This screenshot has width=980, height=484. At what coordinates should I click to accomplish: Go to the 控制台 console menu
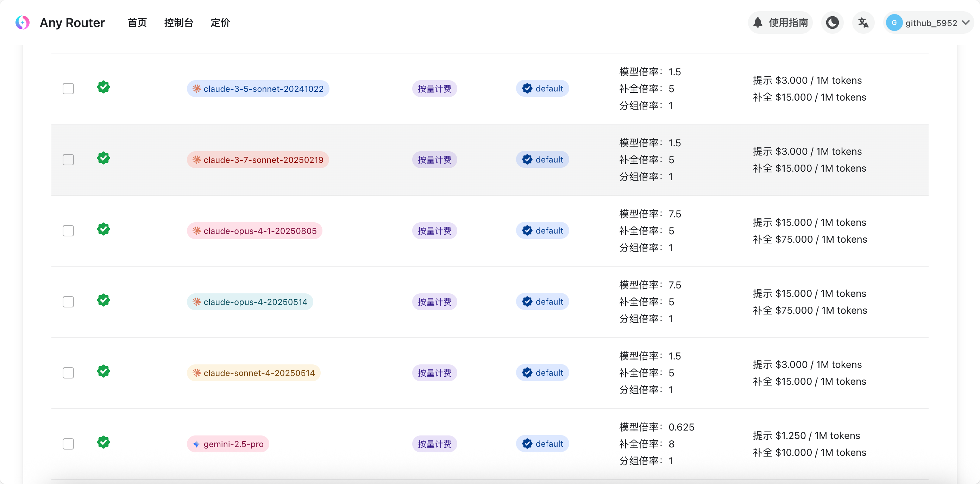click(178, 23)
